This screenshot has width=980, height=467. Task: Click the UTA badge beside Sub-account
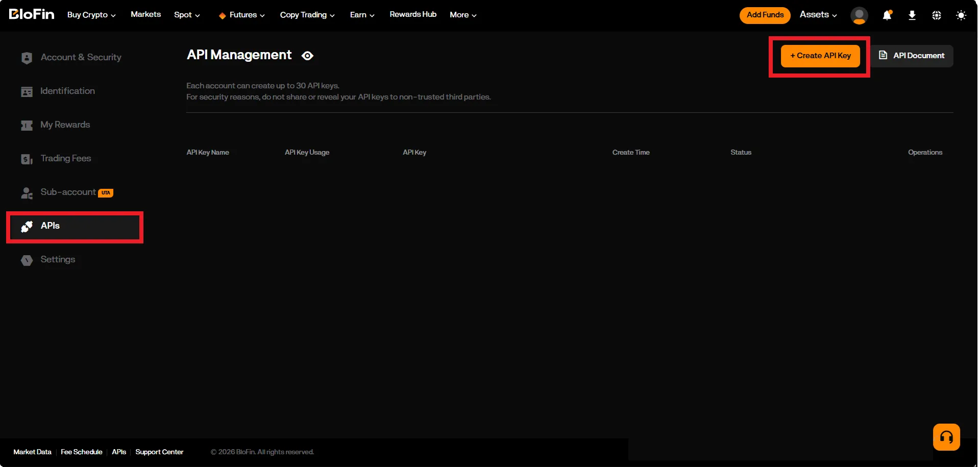tap(106, 193)
